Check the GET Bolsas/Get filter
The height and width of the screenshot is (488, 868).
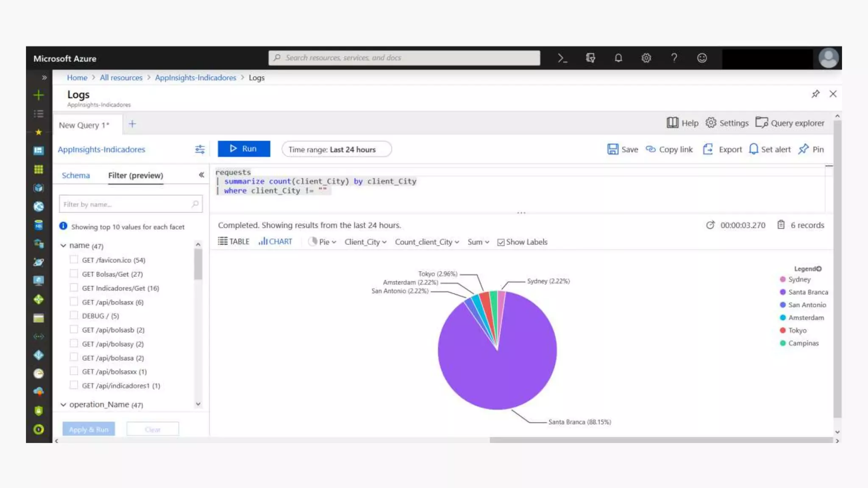click(x=74, y=274)
